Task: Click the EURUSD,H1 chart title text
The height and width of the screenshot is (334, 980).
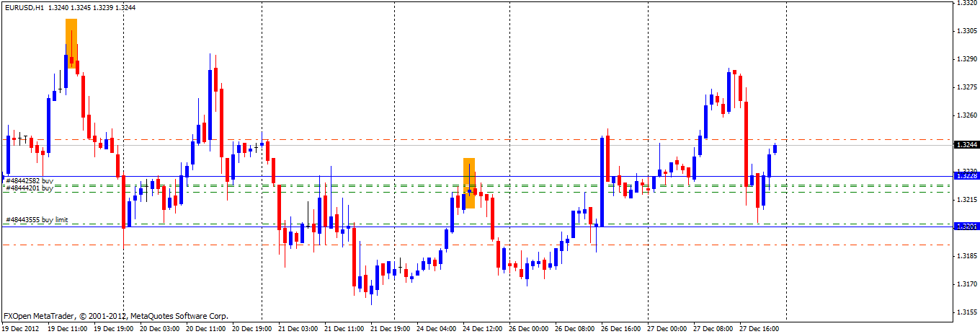Action: tap(24, 7)
